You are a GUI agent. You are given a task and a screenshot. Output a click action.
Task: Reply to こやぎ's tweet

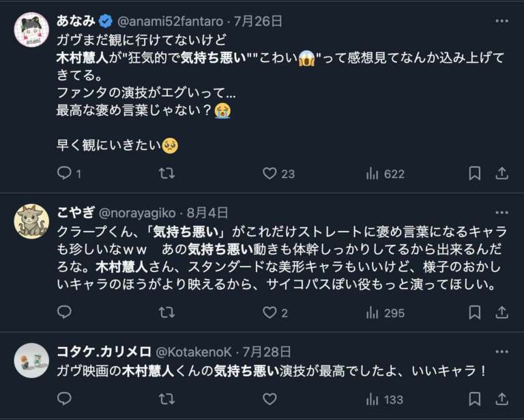pos(65,312)
